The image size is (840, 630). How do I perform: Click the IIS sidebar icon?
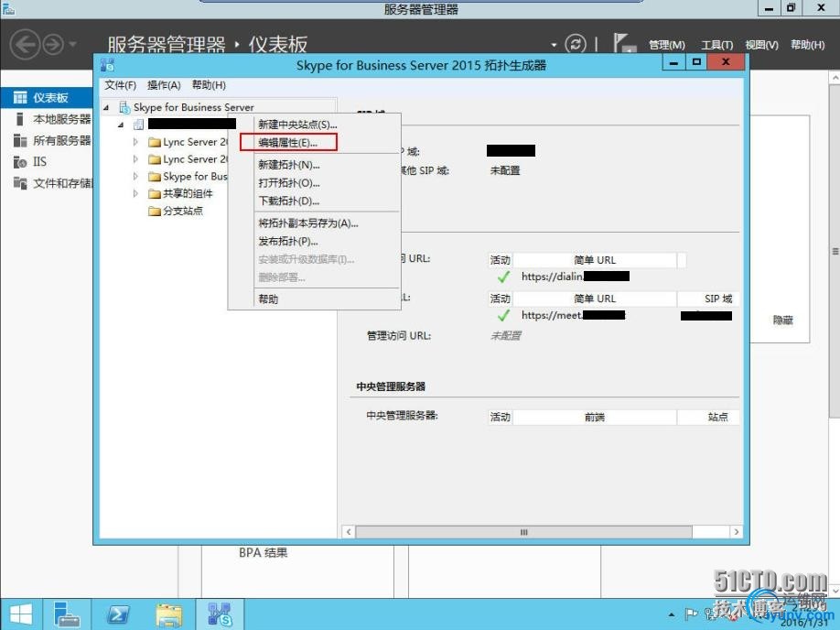(x=20, y=162)
